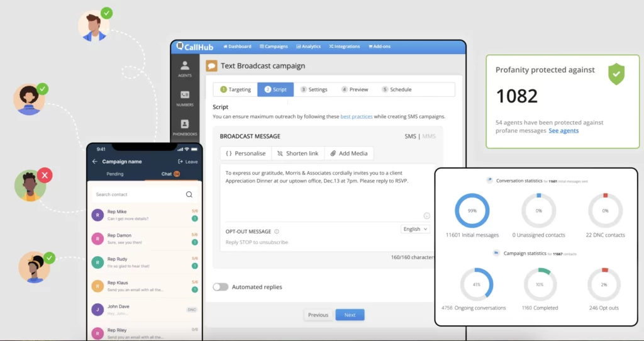
Task: Open the best practices link
Action: (357, 116)
